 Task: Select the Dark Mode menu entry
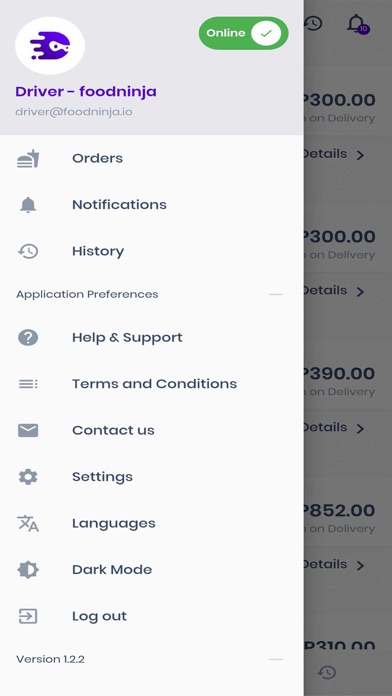152,569
